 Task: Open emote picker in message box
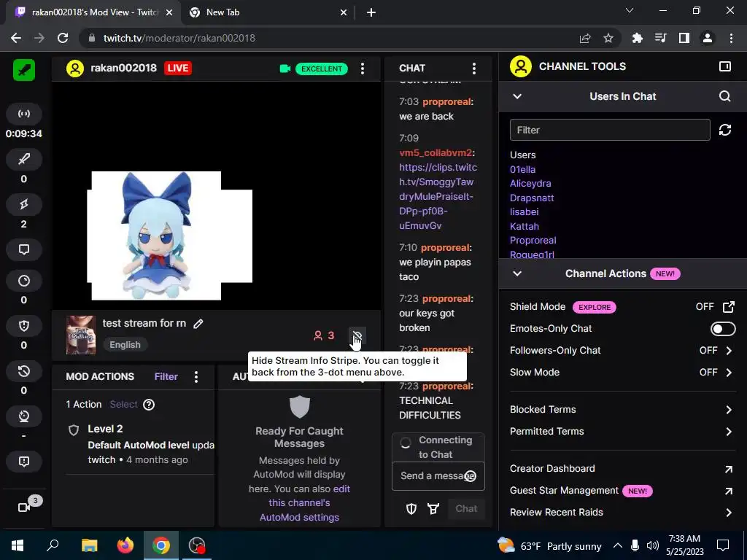[x=471, y=476]
